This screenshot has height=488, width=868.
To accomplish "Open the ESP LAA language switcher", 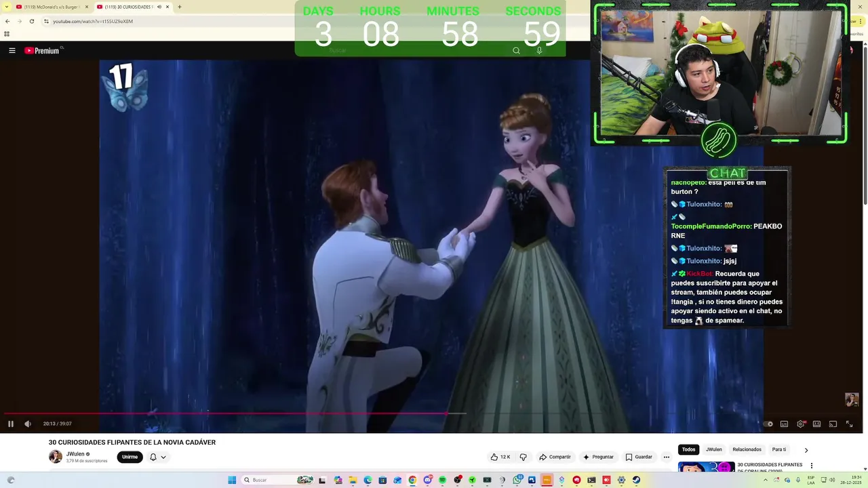I will pos(811,480).
